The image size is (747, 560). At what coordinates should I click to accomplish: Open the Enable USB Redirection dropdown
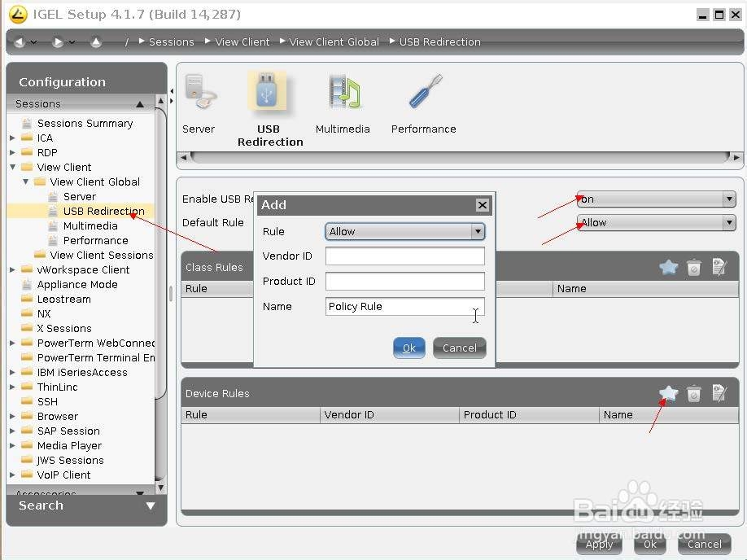[657, 199]
